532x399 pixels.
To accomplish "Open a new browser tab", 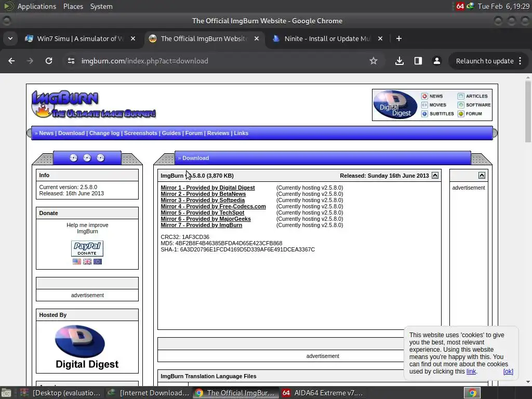I will (399, 38).
